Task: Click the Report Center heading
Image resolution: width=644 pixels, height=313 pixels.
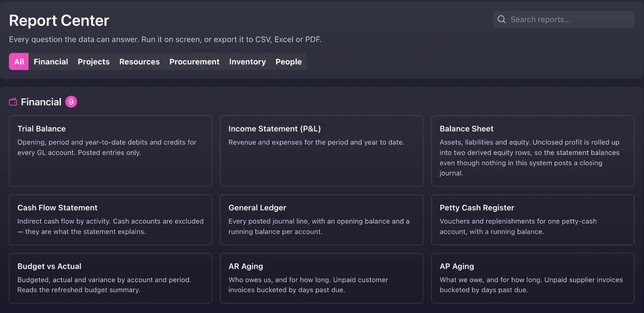Action: pos(59,21)
